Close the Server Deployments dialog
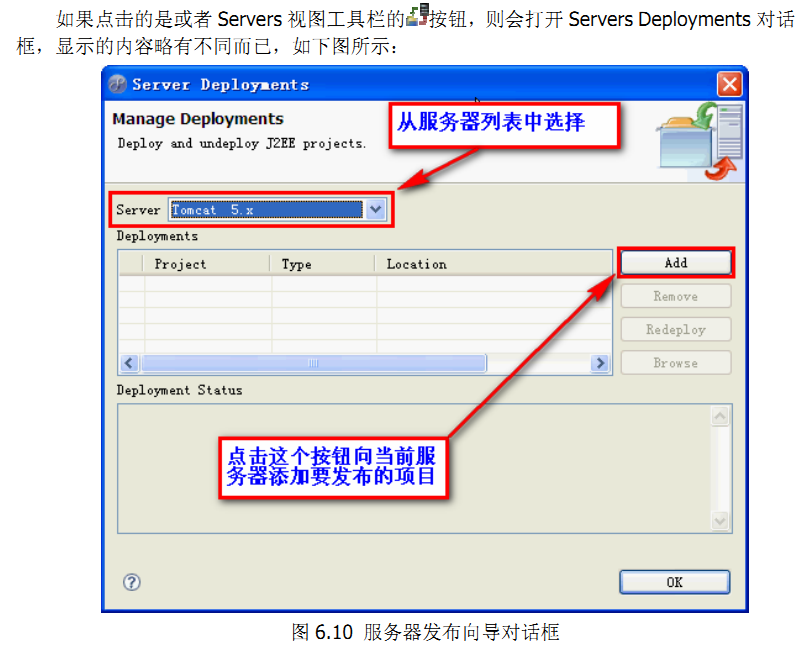 (x=730, y=84)
